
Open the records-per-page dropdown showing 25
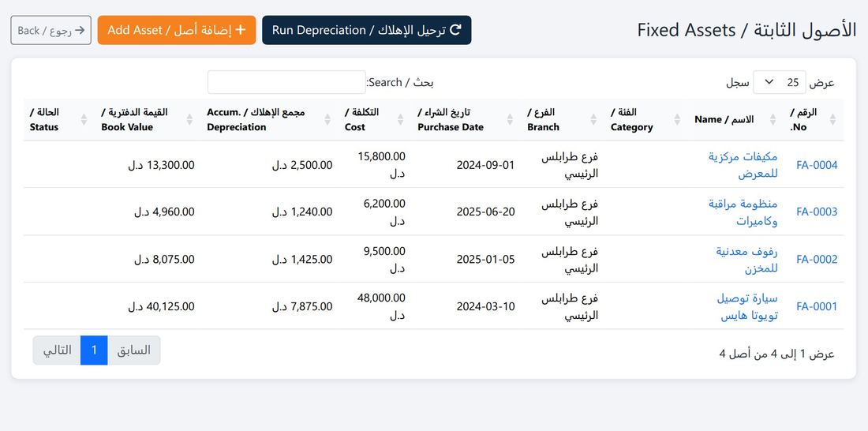(x=780, y=83)
